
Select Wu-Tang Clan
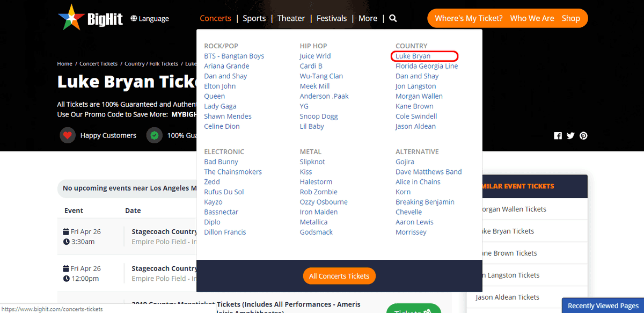(321, 76)
